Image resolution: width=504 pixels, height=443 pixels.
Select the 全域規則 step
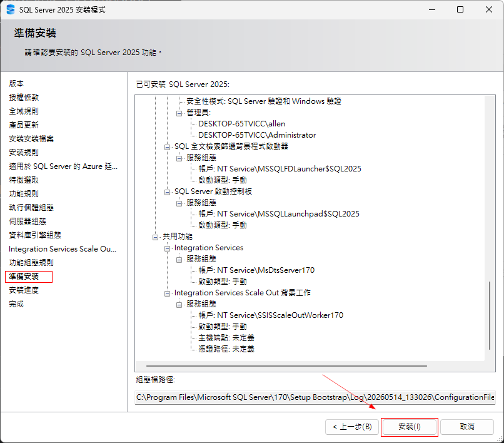click(x=24, y=111)
